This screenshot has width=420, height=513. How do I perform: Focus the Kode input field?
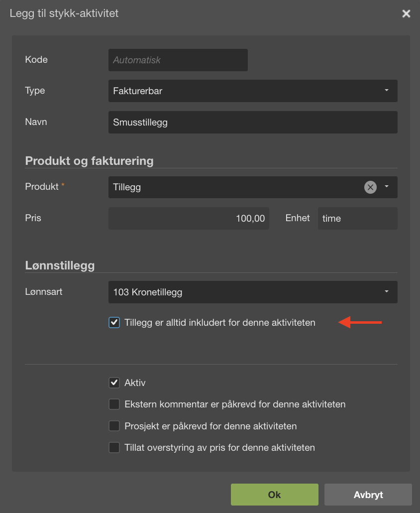pos(178,60)
